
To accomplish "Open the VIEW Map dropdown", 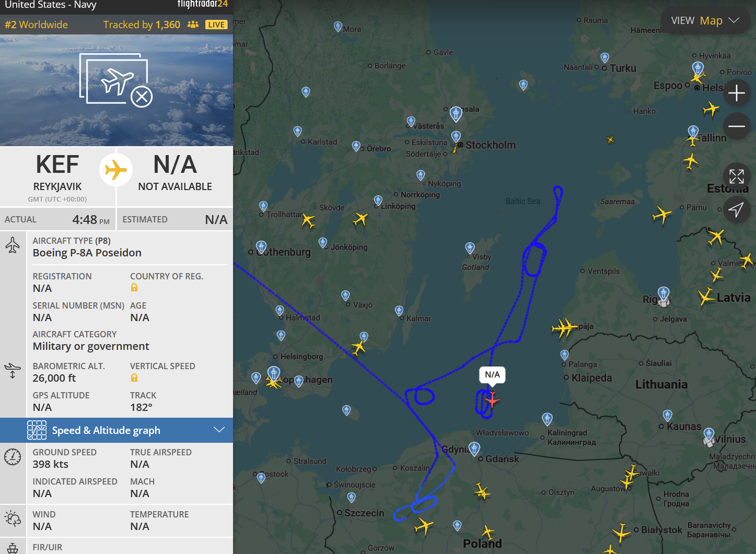I will (x=705, y=21).
